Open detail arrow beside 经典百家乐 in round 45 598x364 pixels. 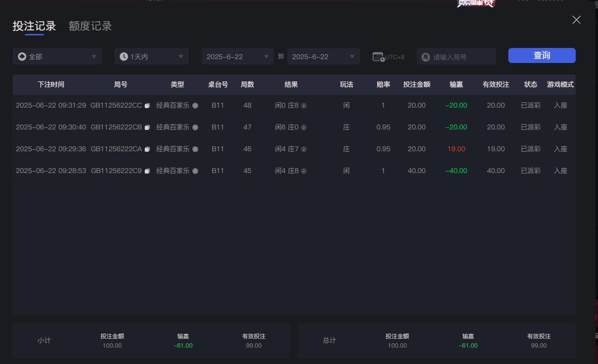[195, 171]
